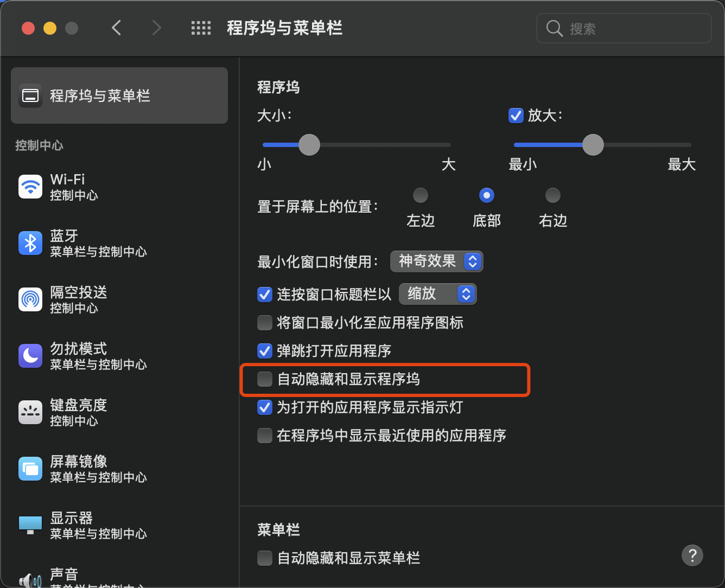Show all preferences with the grid icon
The height and width of the screenshot is (588, 725).
point(201,28)
